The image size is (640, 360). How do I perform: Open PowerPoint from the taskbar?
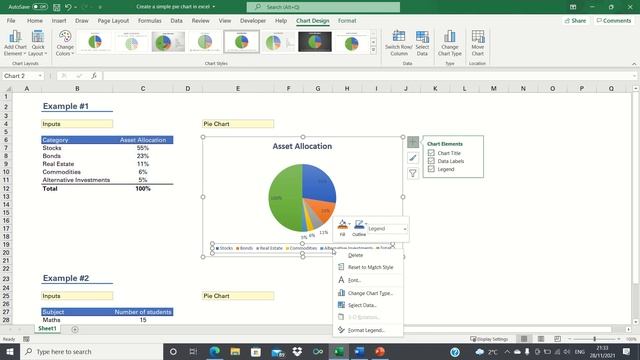click(x=380, y=351)
